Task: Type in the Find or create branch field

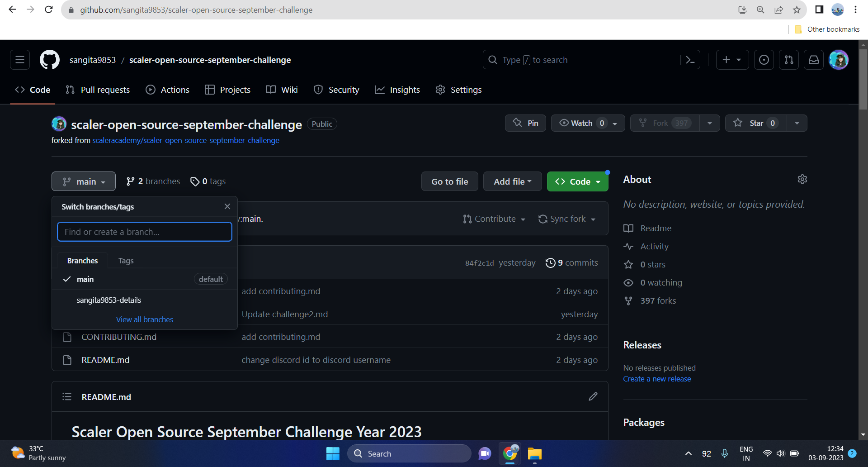Action: click(144, 231)
